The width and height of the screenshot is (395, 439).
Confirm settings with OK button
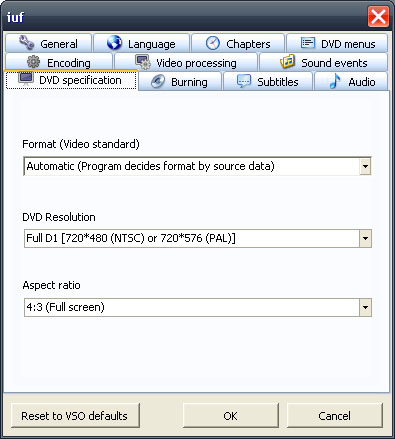click(x=231, y=416)
